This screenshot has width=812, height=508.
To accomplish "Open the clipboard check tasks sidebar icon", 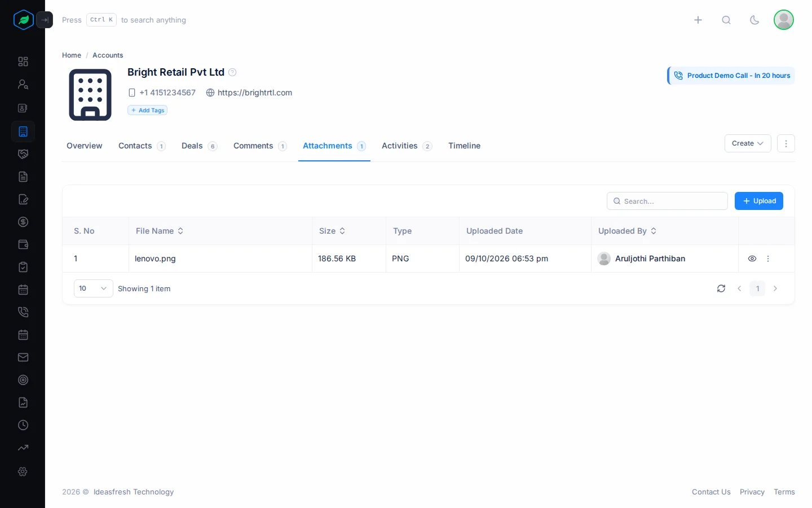I will 23,267.
